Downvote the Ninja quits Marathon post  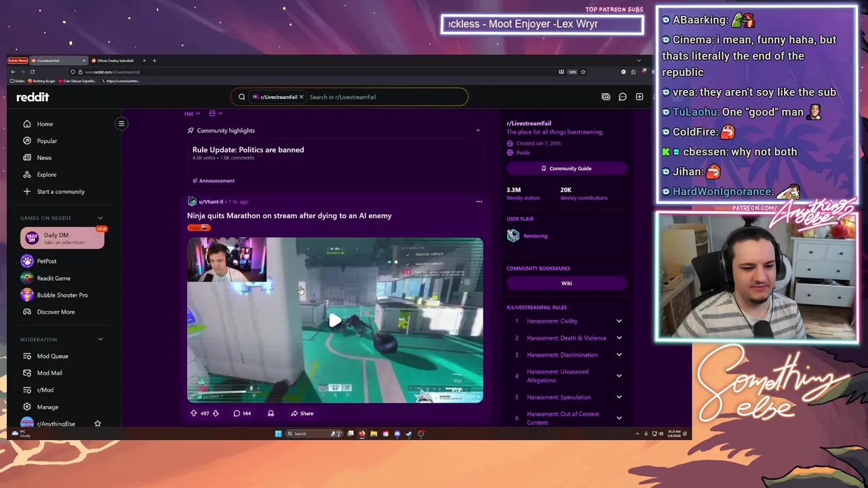pyautogui.click(x=216, y=413)
